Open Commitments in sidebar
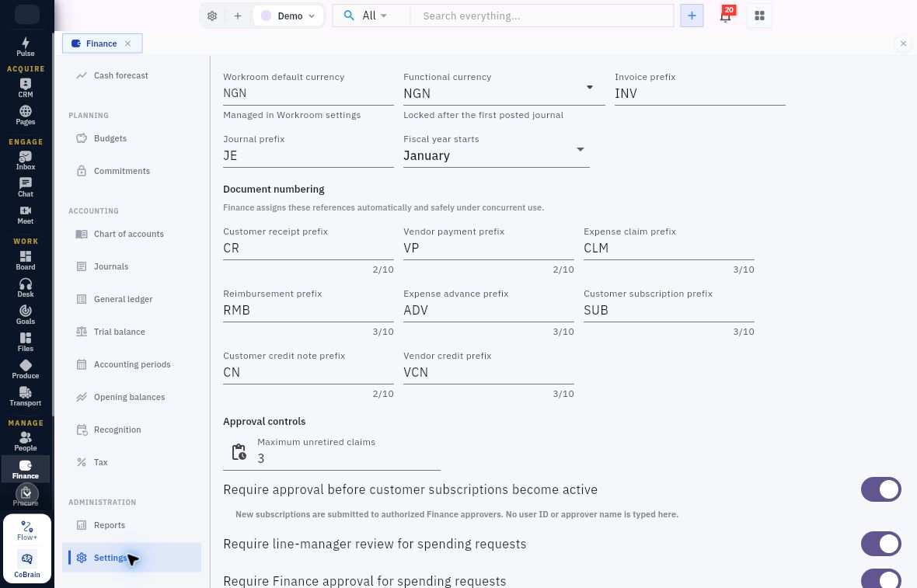917x588 pixels. click(131, 171)
